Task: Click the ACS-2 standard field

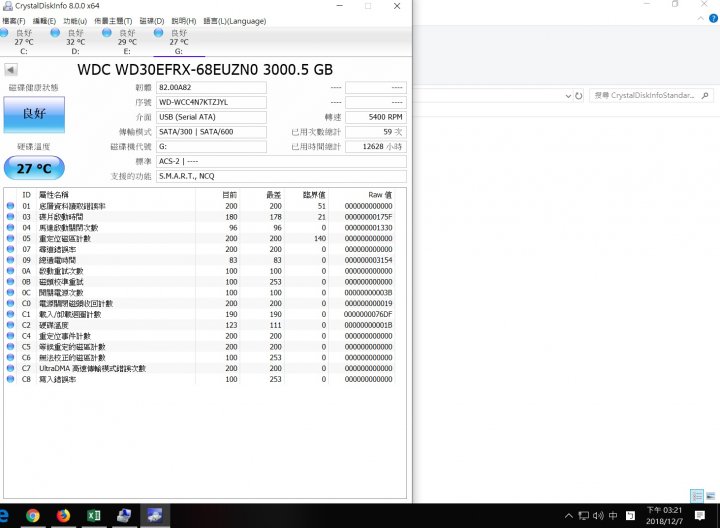Action: coord(281,161)
